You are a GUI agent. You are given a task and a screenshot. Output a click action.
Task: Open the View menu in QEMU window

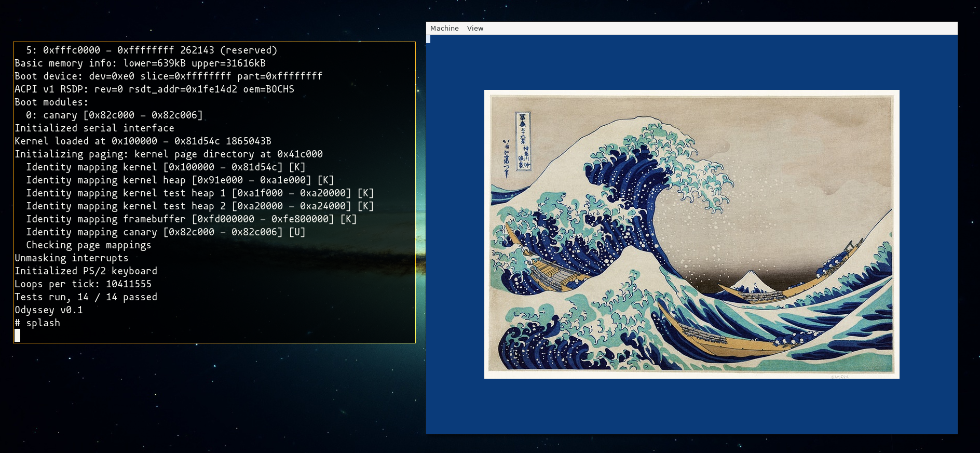click(x=475, y=28)
